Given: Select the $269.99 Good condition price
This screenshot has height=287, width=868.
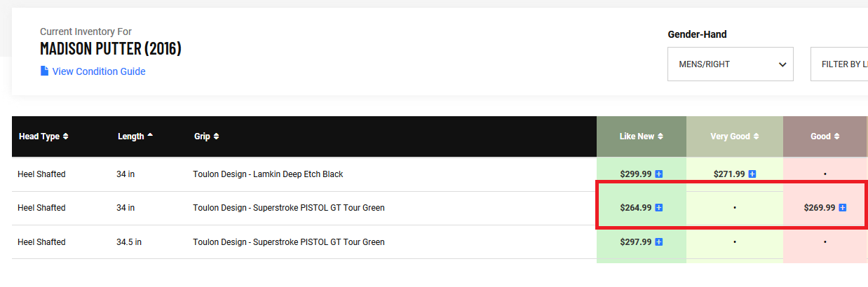Looking at the screenshot, I should 819,208.
